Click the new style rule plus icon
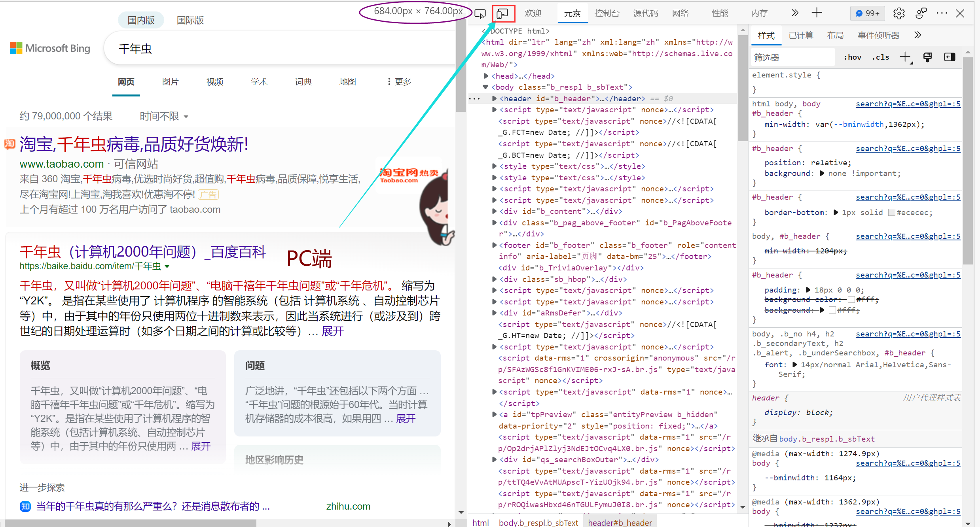Viewport: 980px width, 527px height. 905,57
